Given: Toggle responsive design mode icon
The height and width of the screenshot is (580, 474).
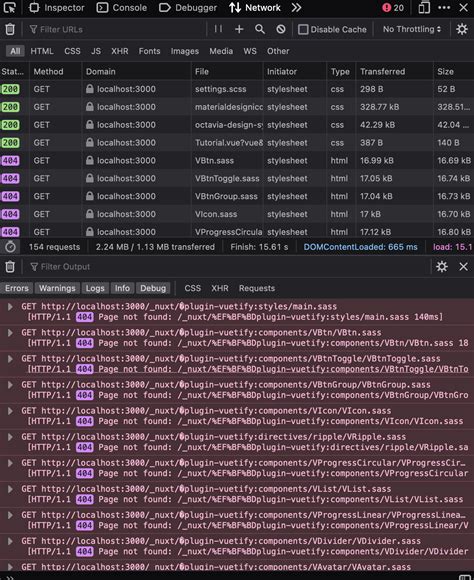Looking at the screenshot, I should tap(424, 7).
